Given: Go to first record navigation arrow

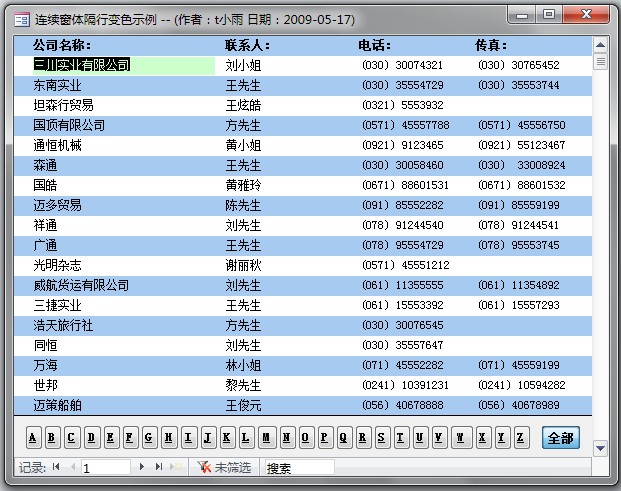Looking at the screenshot, I should (56, 467).
